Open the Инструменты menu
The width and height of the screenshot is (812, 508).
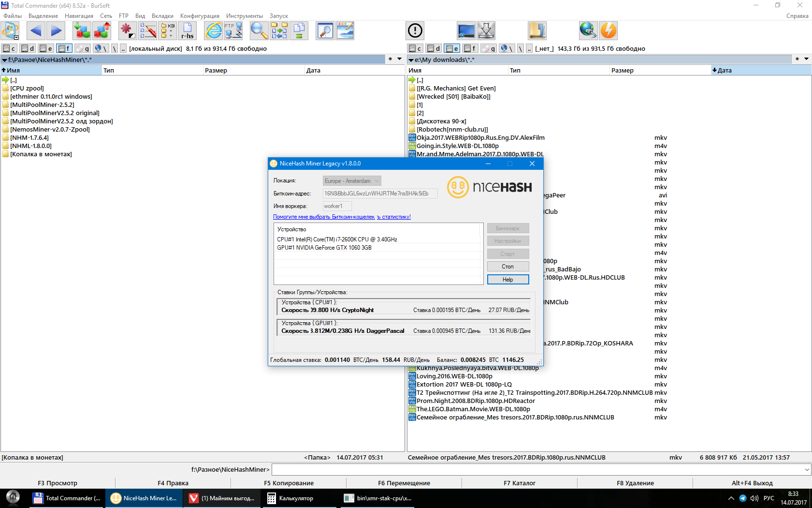[x=245, y=16]
